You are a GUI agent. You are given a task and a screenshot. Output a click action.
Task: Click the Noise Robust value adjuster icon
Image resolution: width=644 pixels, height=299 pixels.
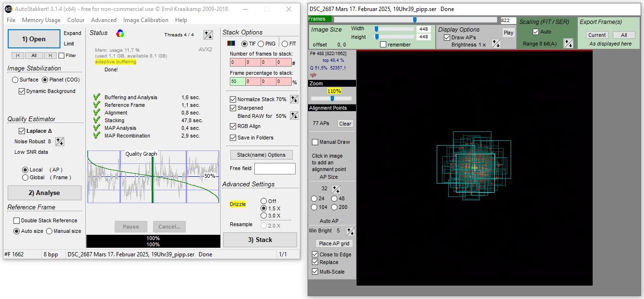click(x=60, y=141)
